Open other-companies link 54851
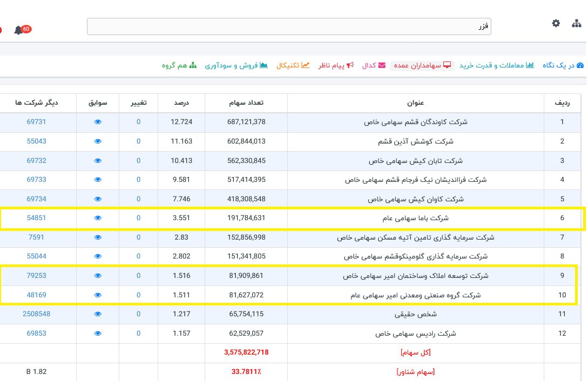Viewport: 588px width, 381px height. 36,217
